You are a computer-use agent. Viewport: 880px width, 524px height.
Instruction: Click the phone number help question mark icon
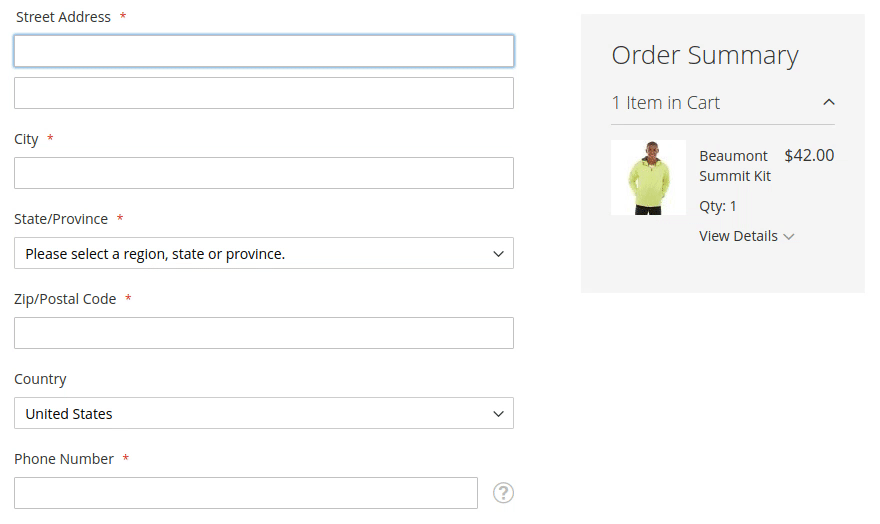click(x=504, y=493)
